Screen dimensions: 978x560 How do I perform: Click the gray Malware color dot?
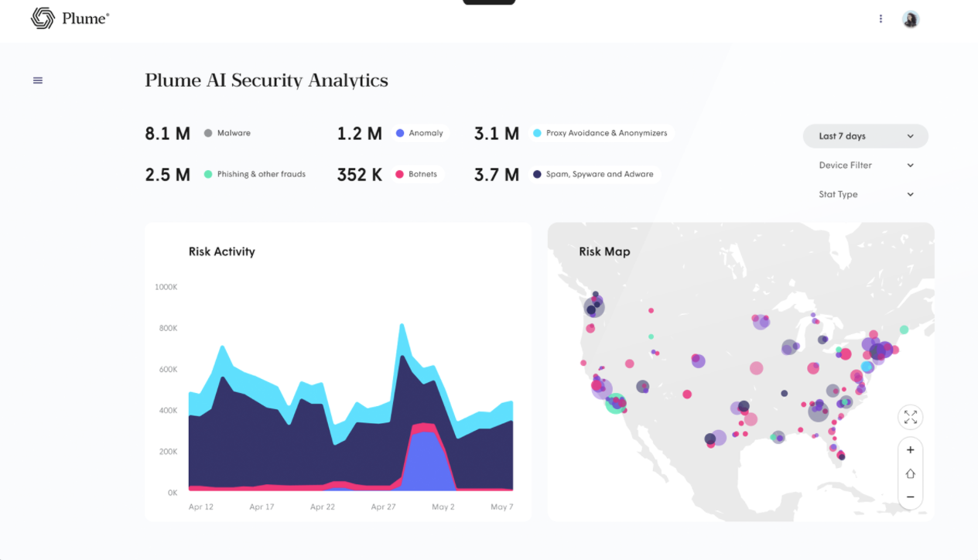click(x=208, y=133)
